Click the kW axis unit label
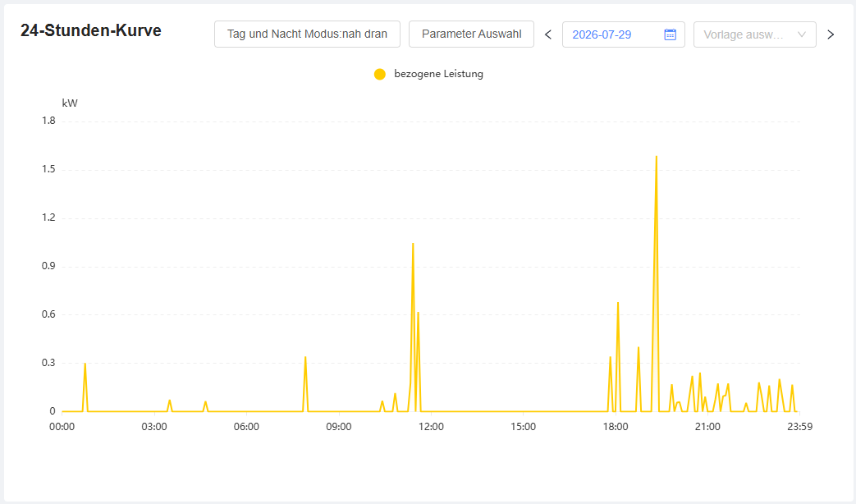The image size is (856, 504). pos(70,103)
